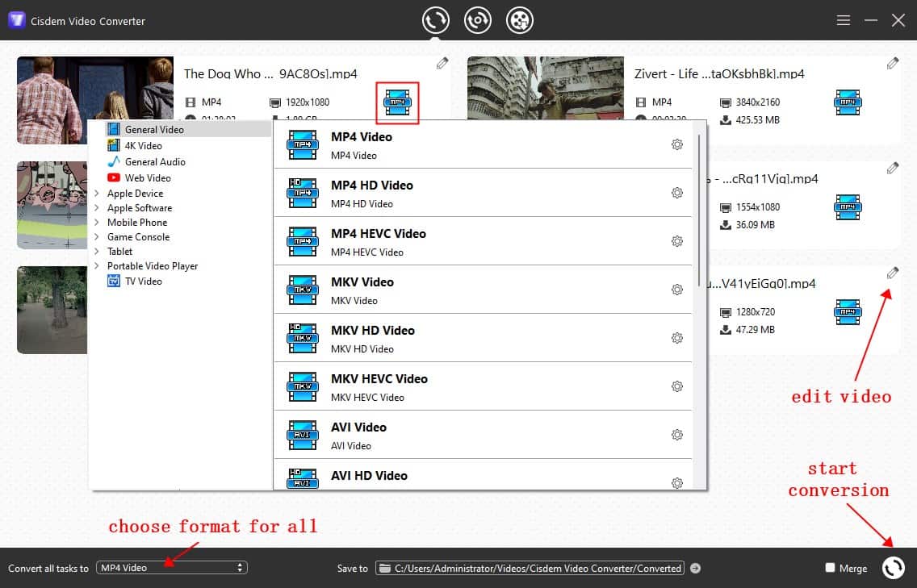Choose the MP4 HEVC Video format
This screenshot has height=588, width=917.
(483, 241)
